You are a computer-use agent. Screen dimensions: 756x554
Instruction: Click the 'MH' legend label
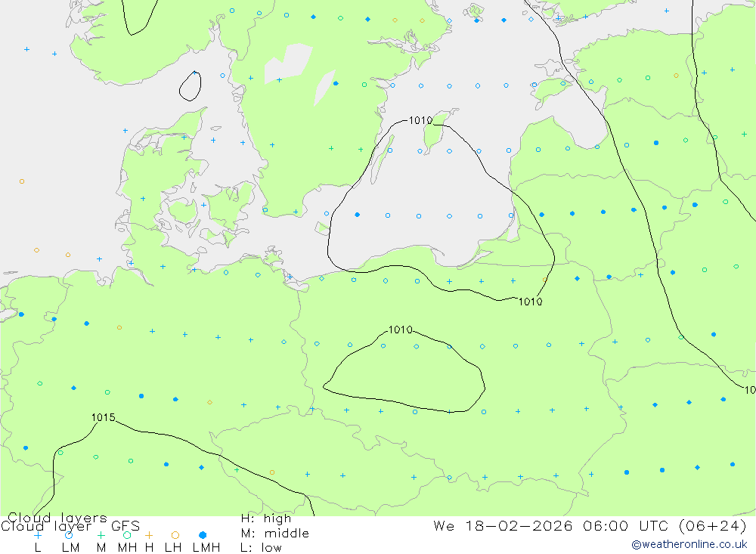127,548
